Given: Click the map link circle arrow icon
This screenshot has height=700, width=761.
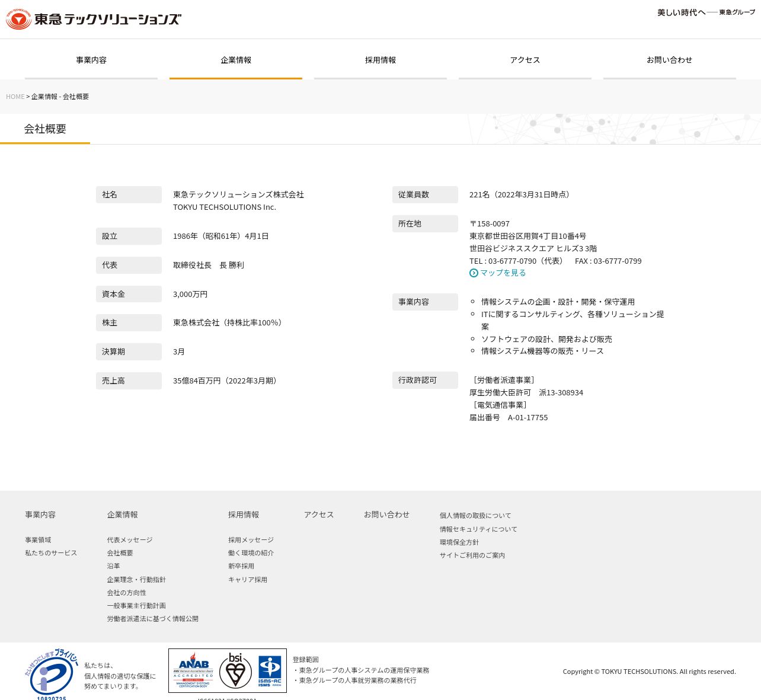Looking at the screenshot, I should tap(474, 273).
